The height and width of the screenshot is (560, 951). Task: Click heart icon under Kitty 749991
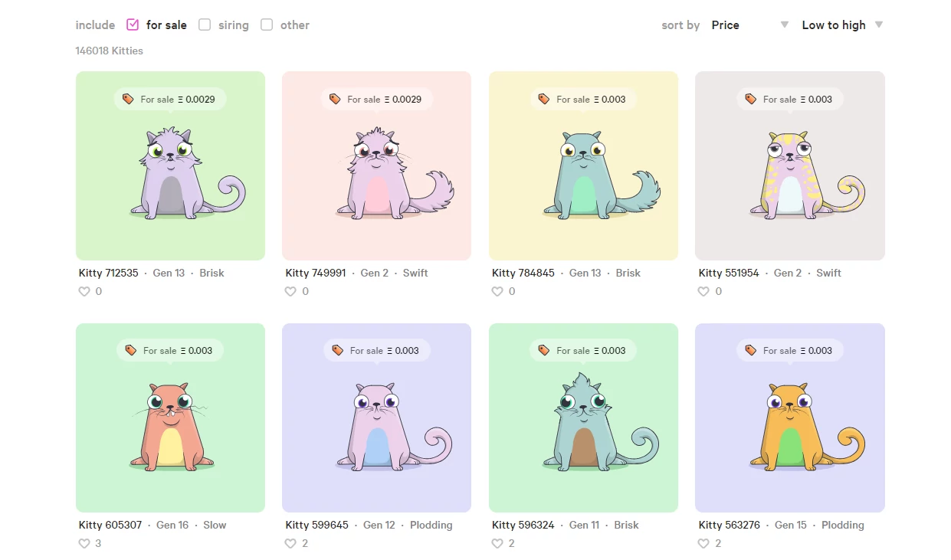[290, 291]
